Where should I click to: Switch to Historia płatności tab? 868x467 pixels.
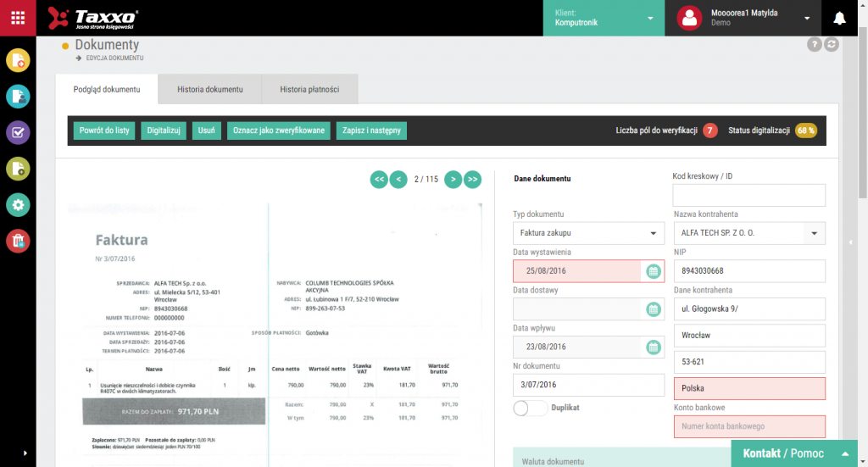[x=309, y=89]
